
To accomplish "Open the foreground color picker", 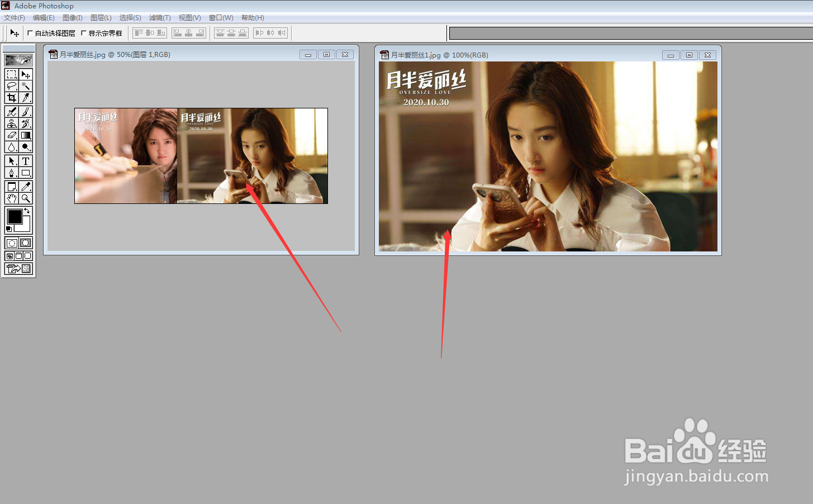I will click(x=15, y=216).
